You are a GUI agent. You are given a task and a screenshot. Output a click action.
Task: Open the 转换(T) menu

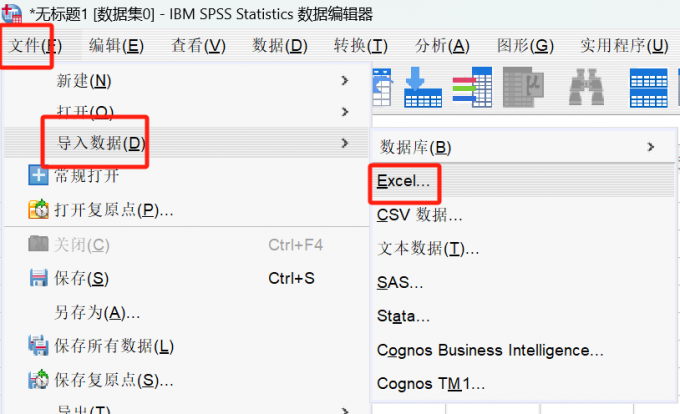tap(360, 46)
